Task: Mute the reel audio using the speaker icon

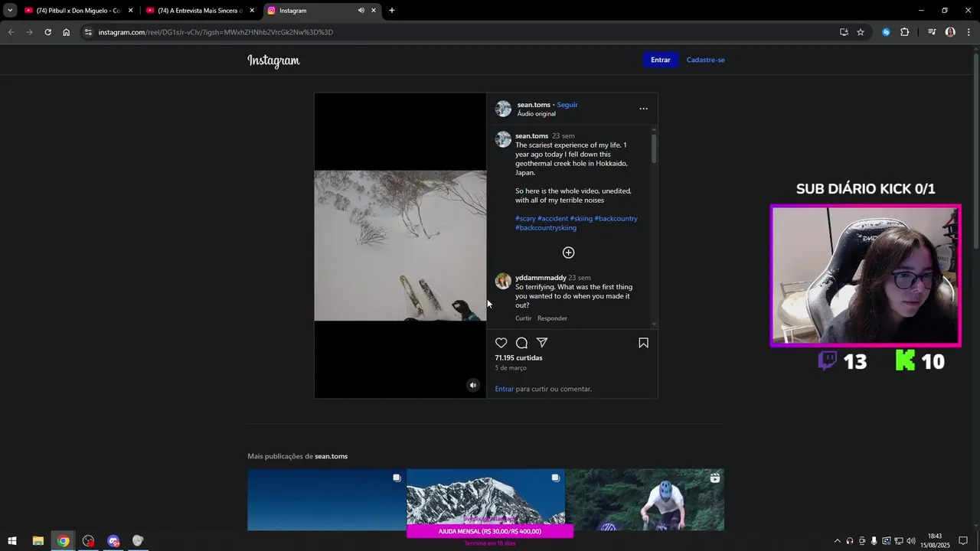Action: click(x=472, y=385)
